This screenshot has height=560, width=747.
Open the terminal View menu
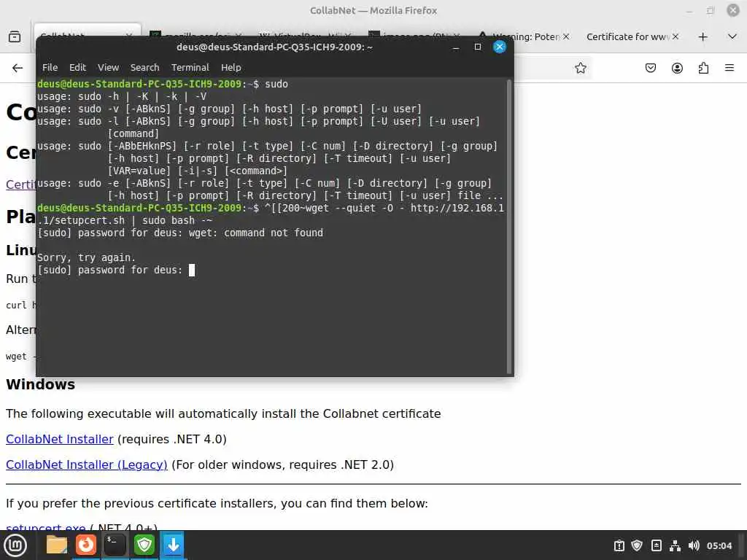[x=108, y=68]
